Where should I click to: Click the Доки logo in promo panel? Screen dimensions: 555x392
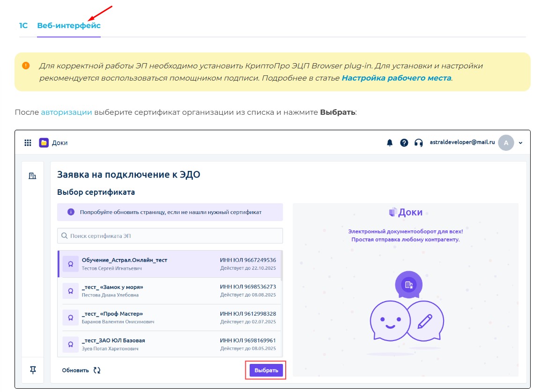click(406, 212)
